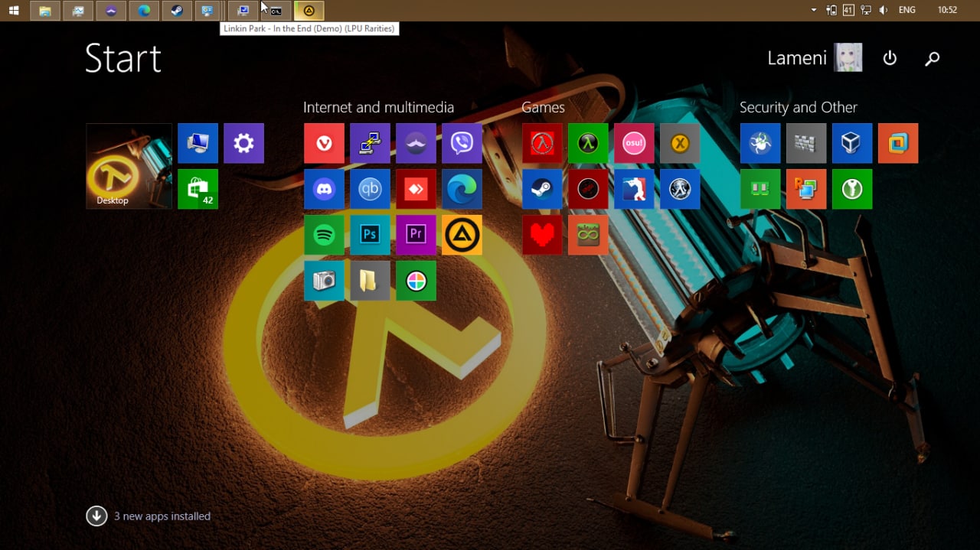
Task: Open the Desktop tile
Action: click(x=129, y=166)
